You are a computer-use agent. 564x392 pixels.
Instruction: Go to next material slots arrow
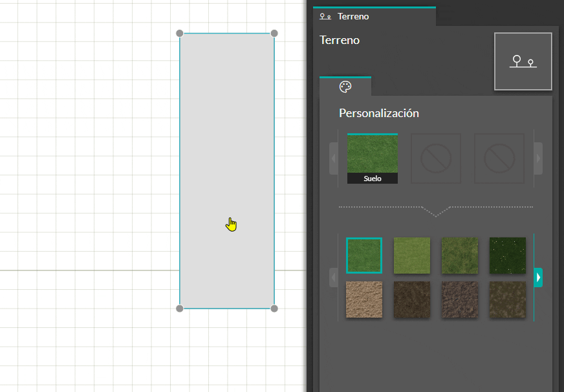click(x=538, y=158)
